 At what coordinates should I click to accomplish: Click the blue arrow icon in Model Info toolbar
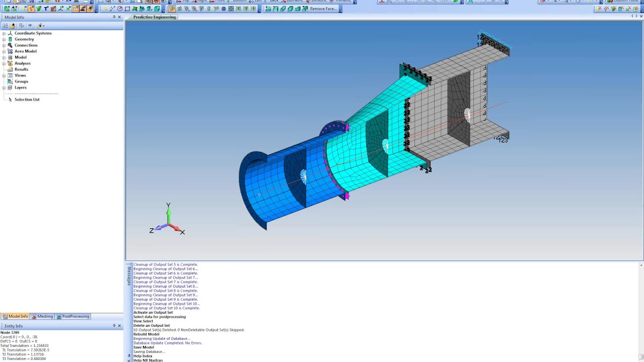coord(30,26)
